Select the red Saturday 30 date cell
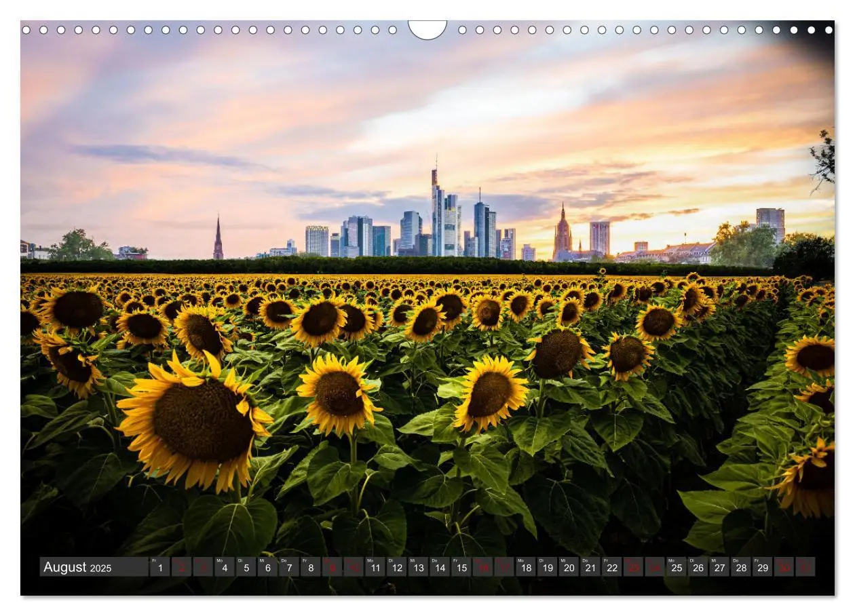The width and height of the screenshot is (855, 616). click(x=784, y=567)
